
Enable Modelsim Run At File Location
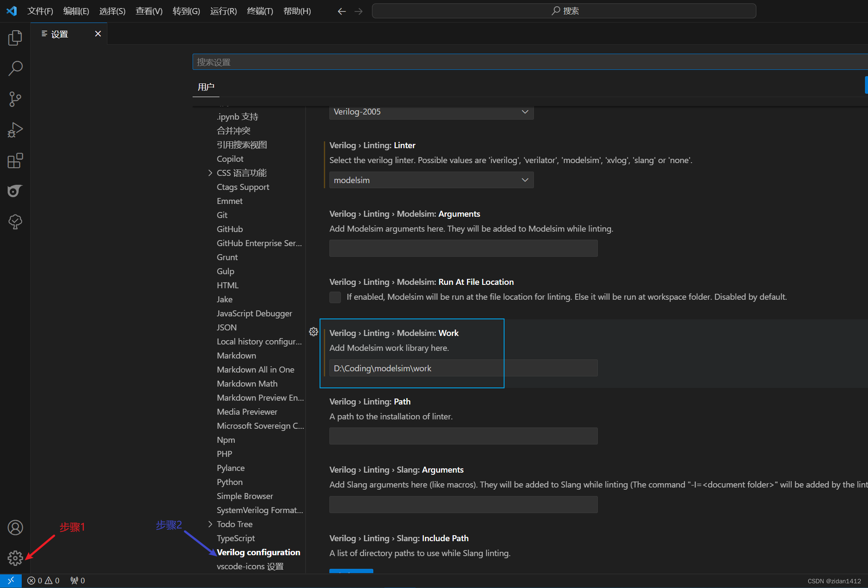pyautogui.click(x=335, y=297)
